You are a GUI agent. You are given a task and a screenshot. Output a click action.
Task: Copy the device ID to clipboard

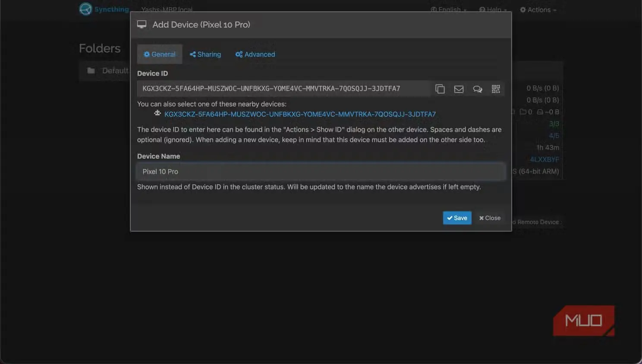click(440, 89)
